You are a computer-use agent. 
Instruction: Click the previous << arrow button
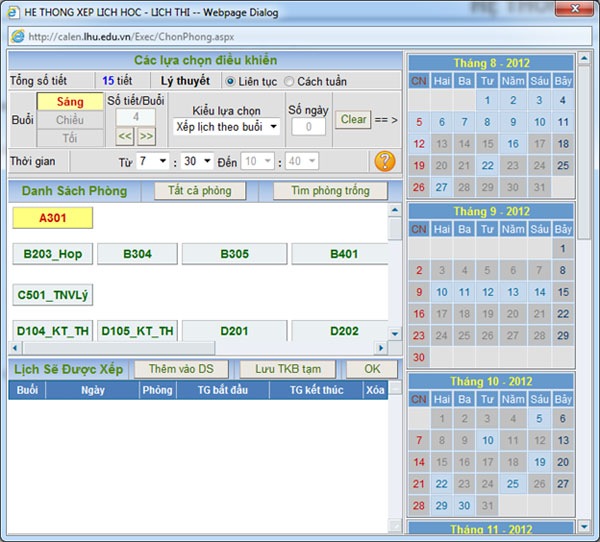click(125, 137)
